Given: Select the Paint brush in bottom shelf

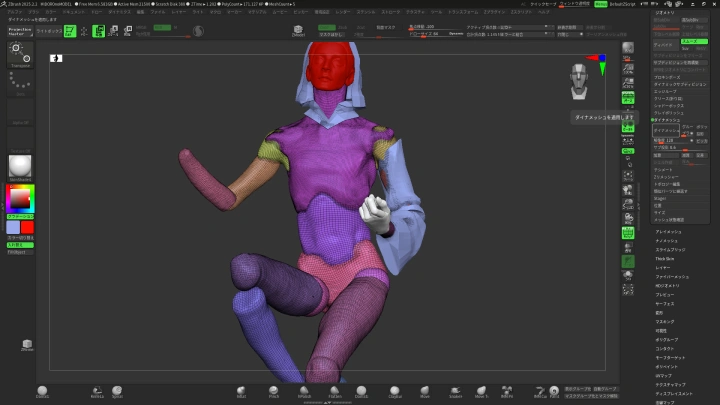Looking at the screenshot, I should pyautogui.click(x=554, y=392).
